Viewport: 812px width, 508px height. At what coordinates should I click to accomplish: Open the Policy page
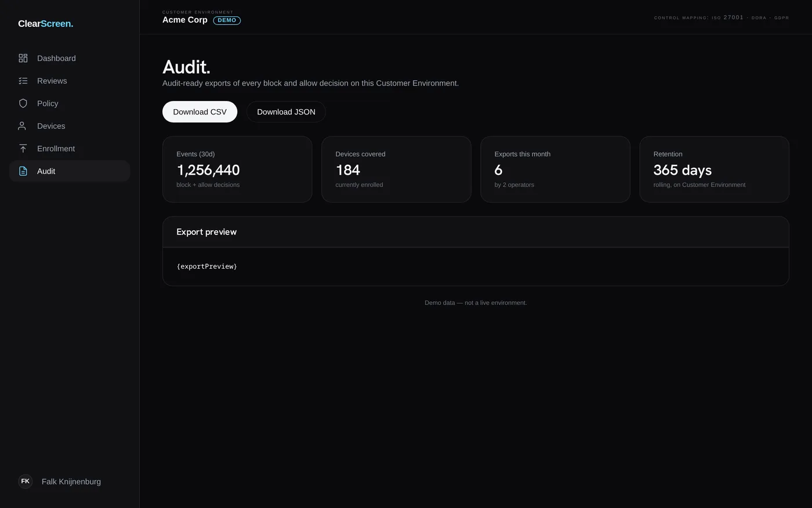tap(70, 103)
